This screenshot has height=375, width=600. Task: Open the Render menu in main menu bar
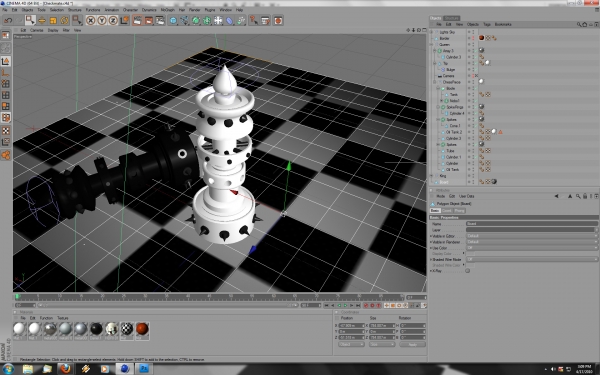(194, 10)
